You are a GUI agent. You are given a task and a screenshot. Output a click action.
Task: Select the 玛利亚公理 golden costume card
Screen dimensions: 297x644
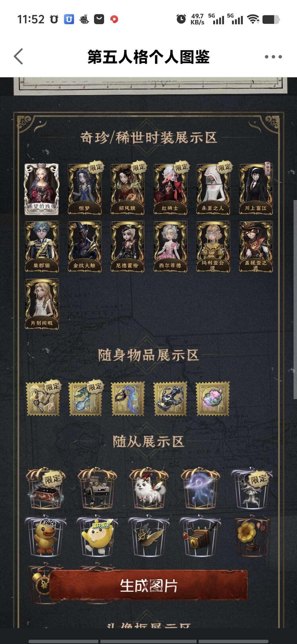pos(213,247)
